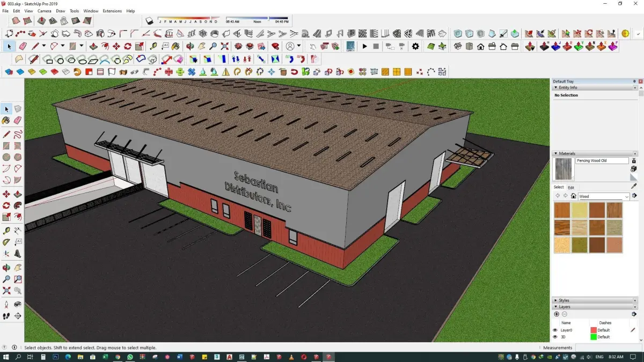Click the Windows Start button
Viewport: 644px width, 362px height.
coord(6,357)
